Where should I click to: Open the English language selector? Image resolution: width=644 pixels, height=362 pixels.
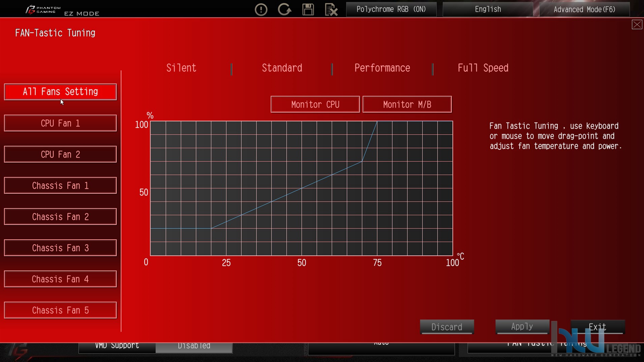[488, 9]
